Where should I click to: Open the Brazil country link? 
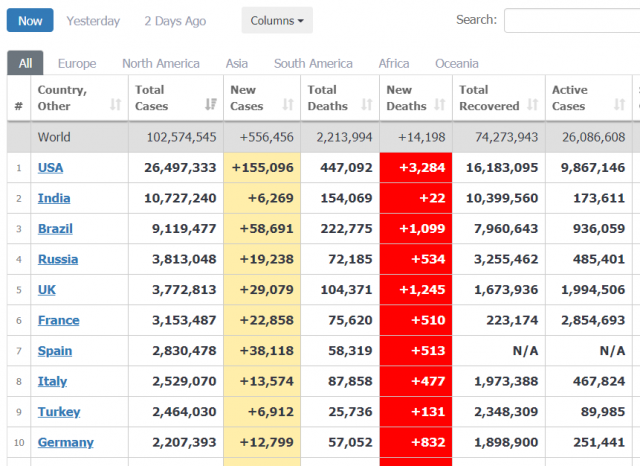(55, 229)
